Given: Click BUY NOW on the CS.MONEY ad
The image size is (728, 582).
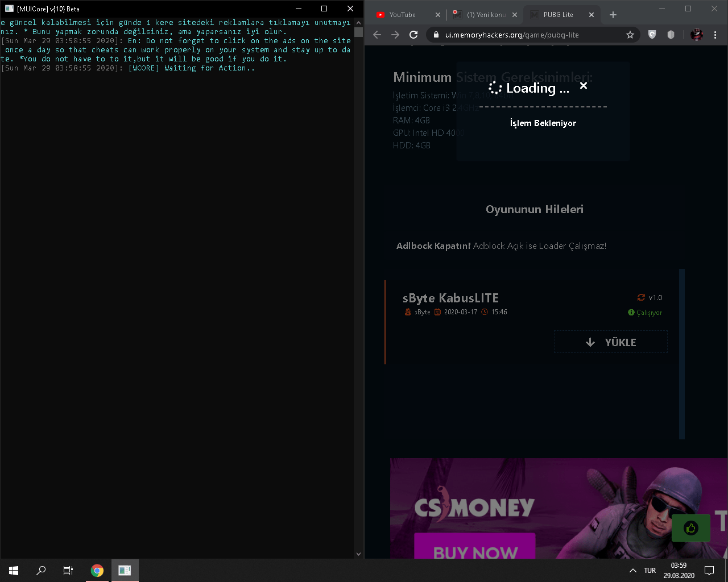Looking at the screenshot, I should coord(475,546).
